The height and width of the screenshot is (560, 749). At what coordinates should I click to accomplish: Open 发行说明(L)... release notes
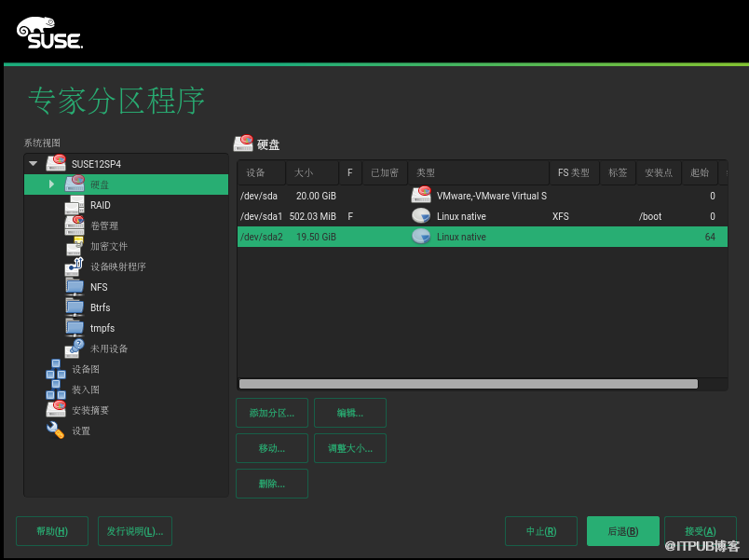(x=135, y=531)
